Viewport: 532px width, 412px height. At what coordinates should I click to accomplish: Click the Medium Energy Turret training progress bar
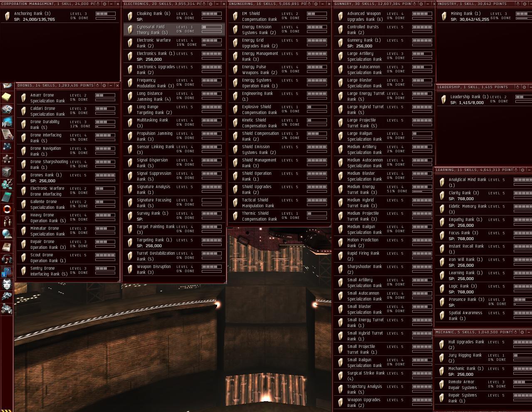422,191
